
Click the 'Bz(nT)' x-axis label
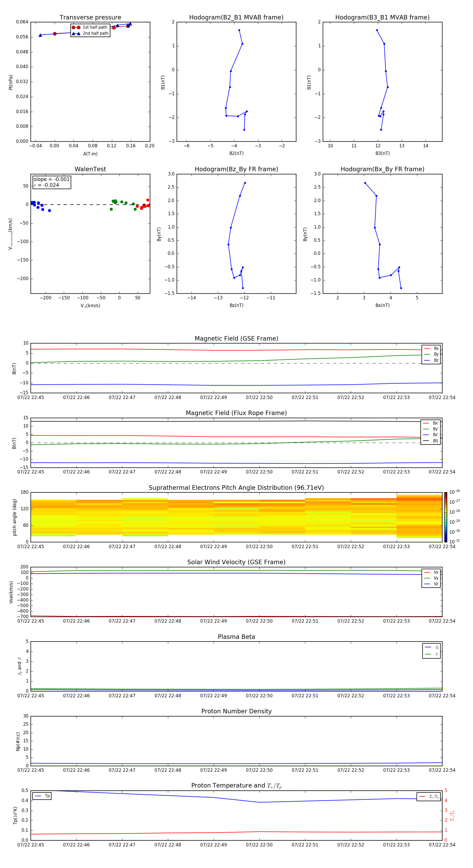236,305
